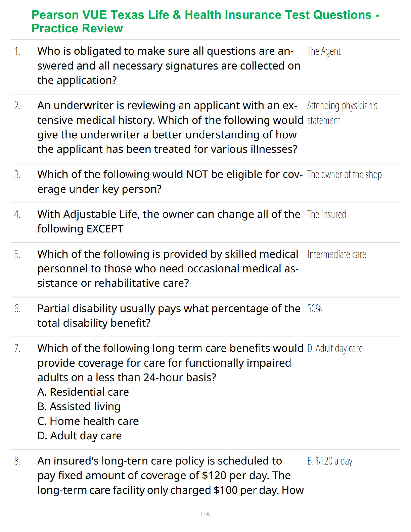
Task: Choose option 'C. Home health care'
Action: (x=88, y=421)
